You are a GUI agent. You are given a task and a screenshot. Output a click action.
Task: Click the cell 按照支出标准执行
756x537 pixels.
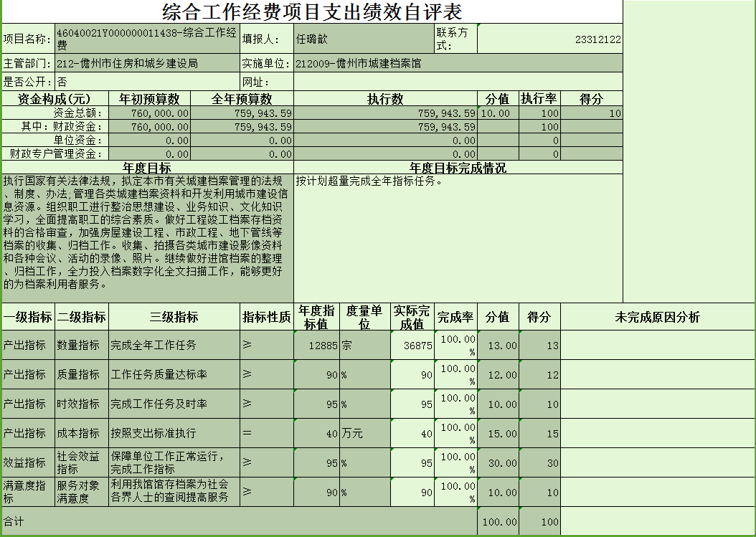(174, 433)
